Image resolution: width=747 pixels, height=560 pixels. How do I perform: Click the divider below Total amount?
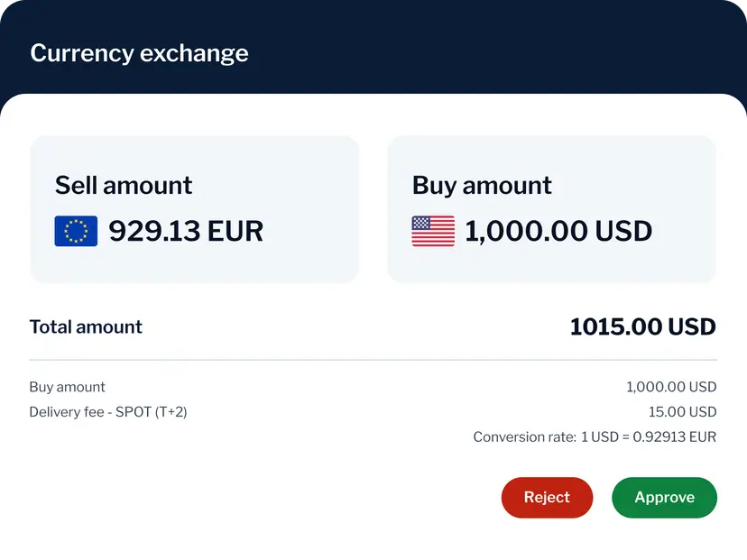(x=373, y=360)
